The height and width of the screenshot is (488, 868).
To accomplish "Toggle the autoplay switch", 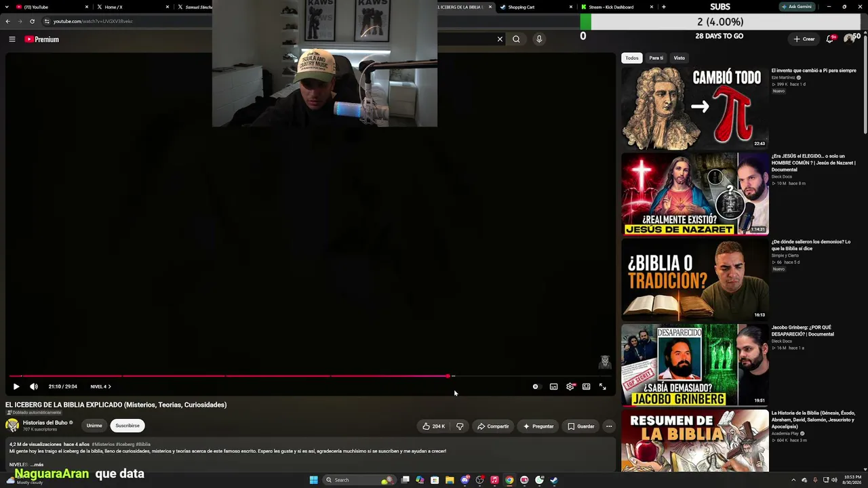I will pos(536,386).
